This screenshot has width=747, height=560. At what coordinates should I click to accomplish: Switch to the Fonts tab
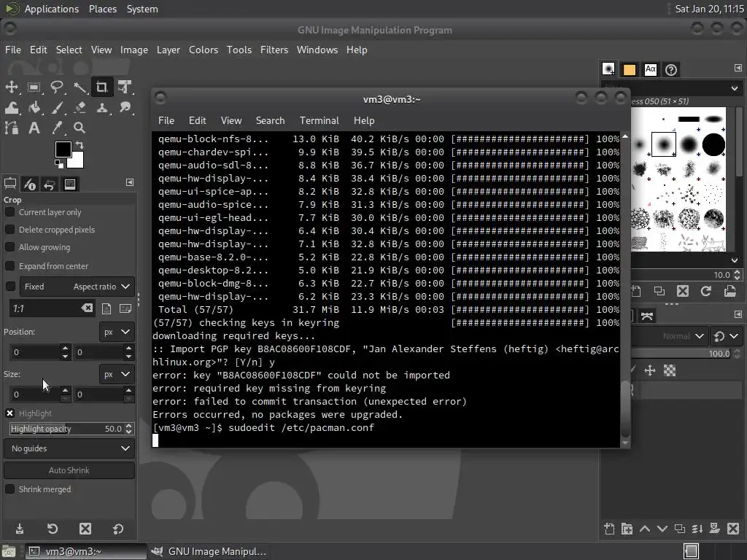pyautogui.click(x=650, y=70)
